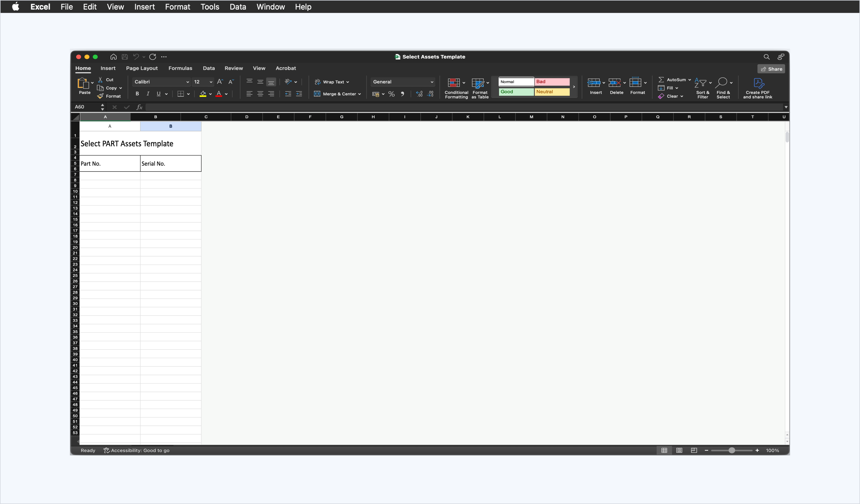Click the Format as Table icon

tap(478, 83)
